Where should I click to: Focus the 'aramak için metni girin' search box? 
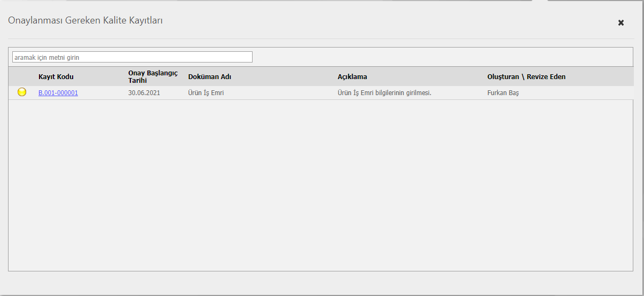[x=132, y=57]
